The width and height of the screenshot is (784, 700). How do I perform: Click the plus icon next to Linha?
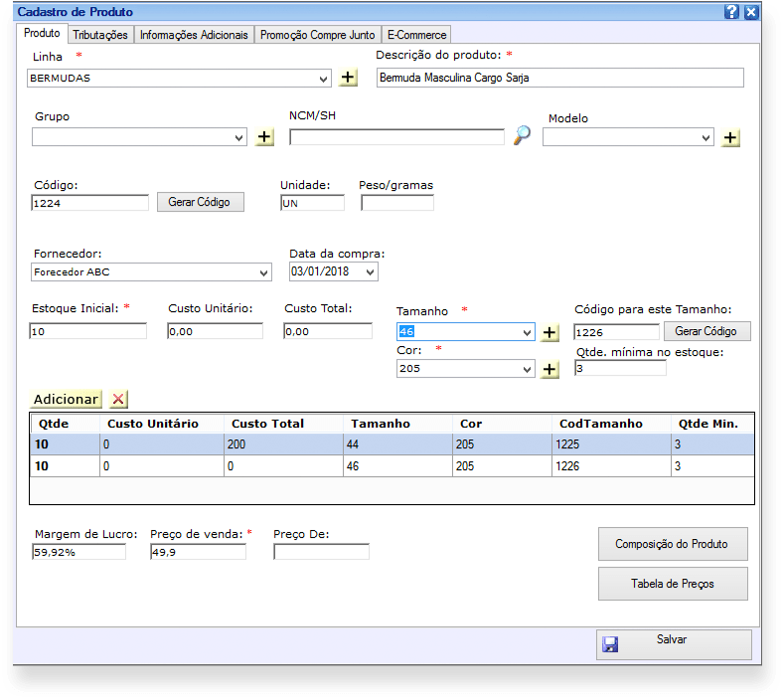(x=348, y=78)
